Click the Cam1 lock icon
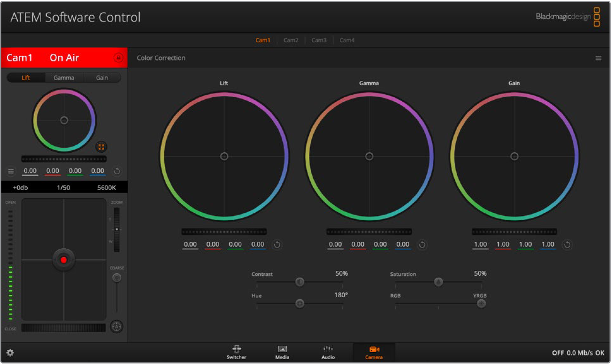 tap(118, 57)
